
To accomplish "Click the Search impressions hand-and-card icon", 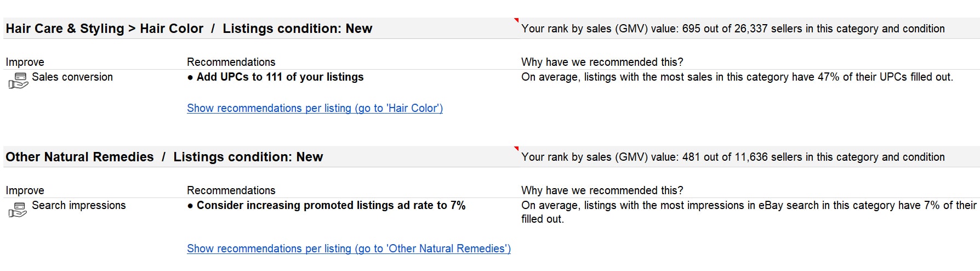I will pos(18,209).
